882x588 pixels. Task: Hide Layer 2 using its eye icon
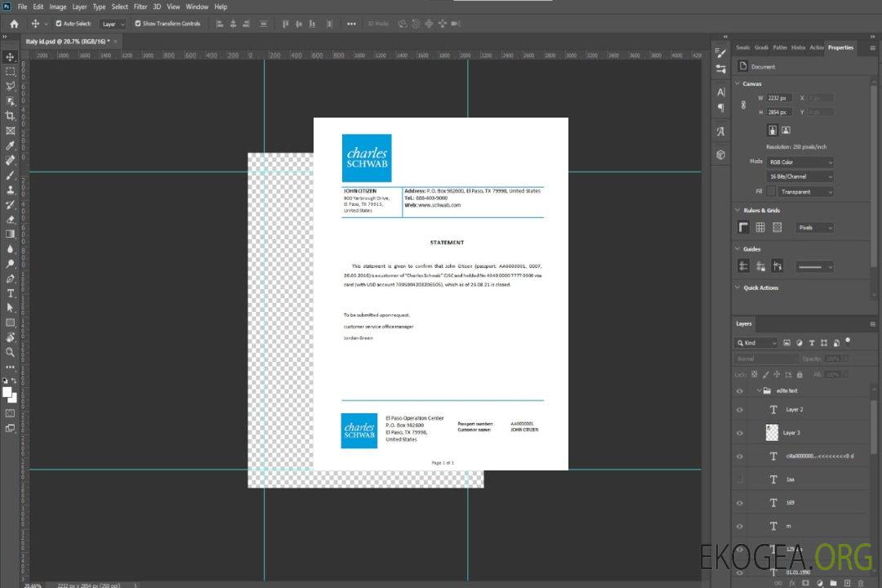click(x=740, y=410)
